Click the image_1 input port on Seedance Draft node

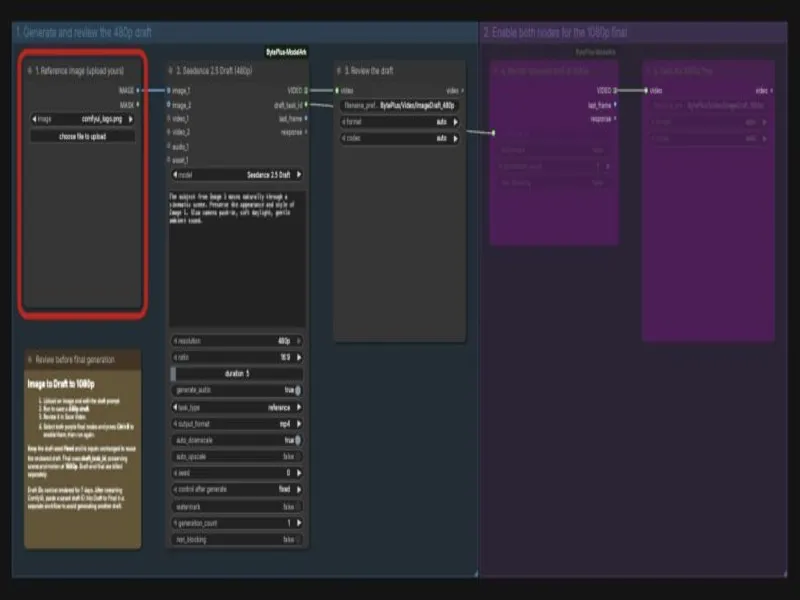pyautogui.click(x=169, y=90)
